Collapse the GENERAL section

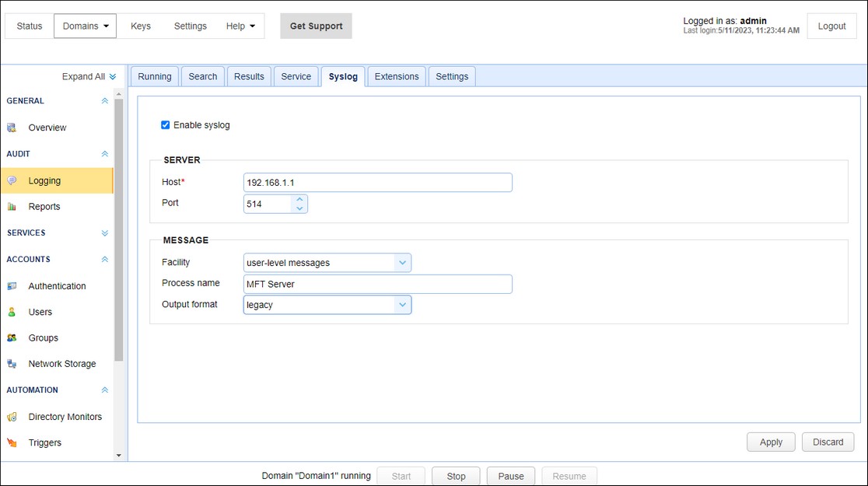point(105,101)
